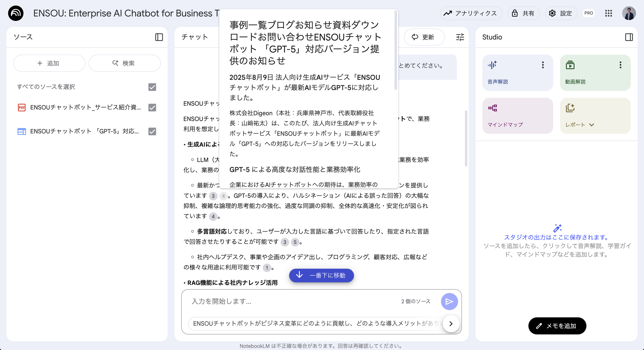Click RAG機能による社内ナレッジ活用 heading
The image size is (644, 350).
pyautogui.click(x=232, y=283)
